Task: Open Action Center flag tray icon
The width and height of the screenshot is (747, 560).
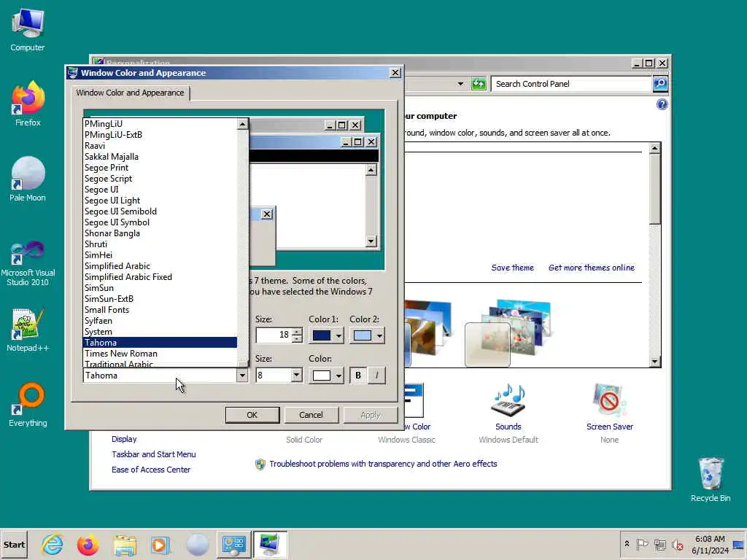Action: [642, 544]
